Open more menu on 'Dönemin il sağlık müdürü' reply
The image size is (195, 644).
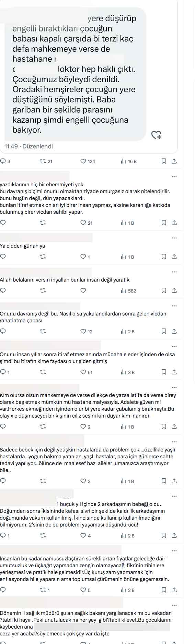coord(174,605)
